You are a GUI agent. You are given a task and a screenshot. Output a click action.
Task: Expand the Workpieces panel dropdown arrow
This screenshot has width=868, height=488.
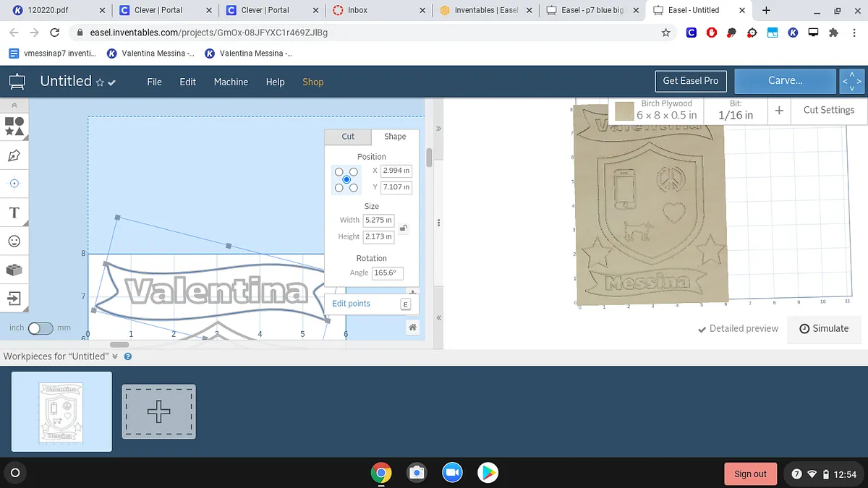pyautogui.click(x=114, y=356)
